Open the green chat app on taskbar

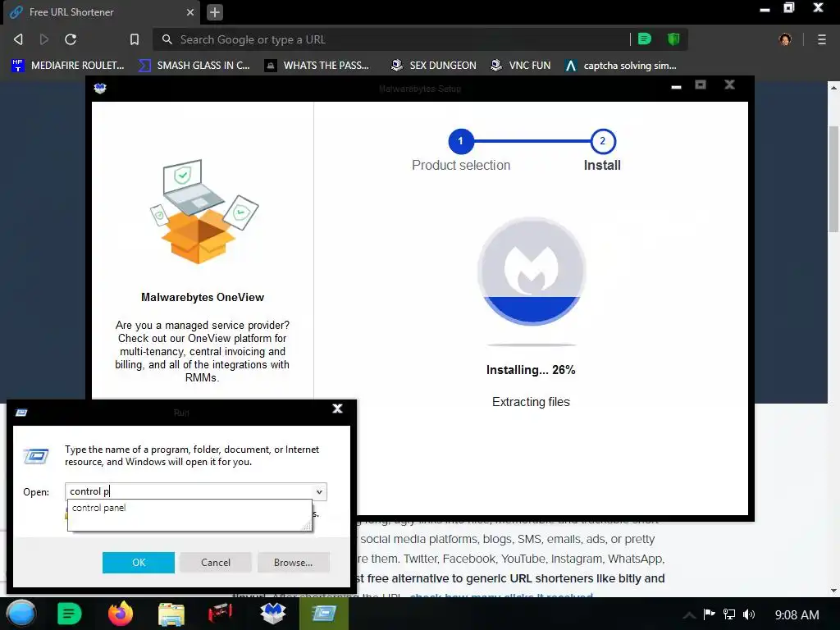click(69, 614)
